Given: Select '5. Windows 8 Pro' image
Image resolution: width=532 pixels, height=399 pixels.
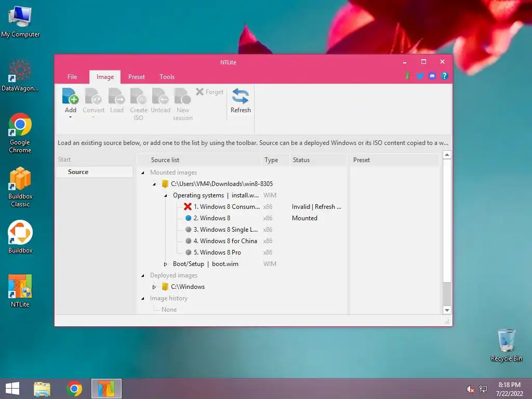Looking at the screenshot, I should click(x=217, y=252).
